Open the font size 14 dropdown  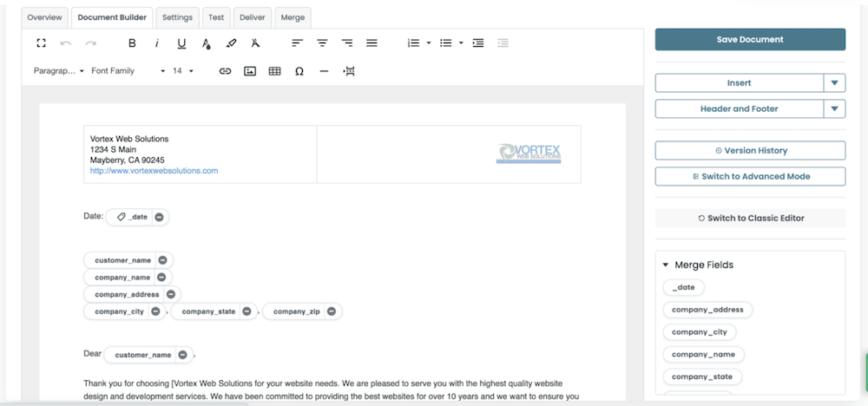tap(183, 71)
